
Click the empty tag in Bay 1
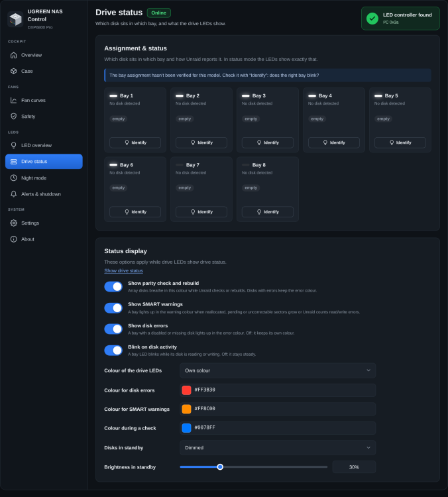click(x=119, y=119)
